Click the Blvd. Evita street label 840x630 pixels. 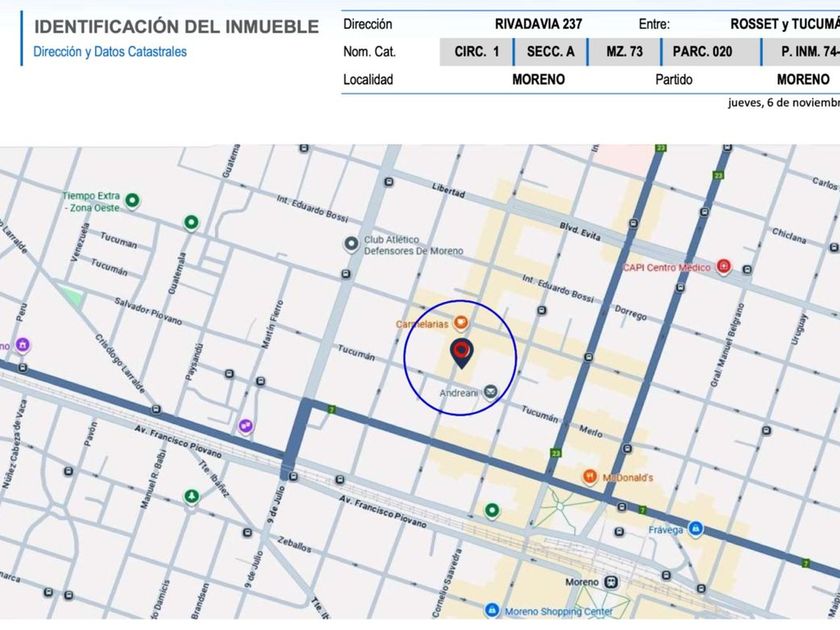(x=580, y=231)
